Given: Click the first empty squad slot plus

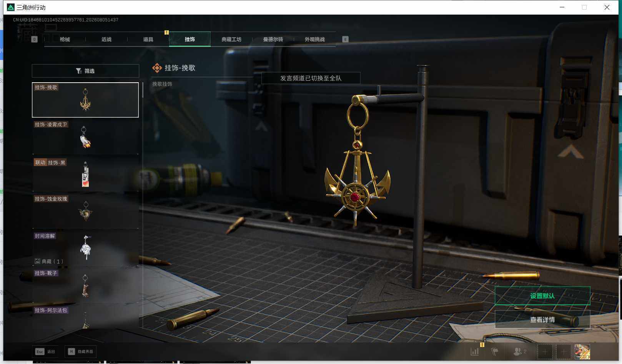Looking at the screenshot, I should tap(545, 351).
